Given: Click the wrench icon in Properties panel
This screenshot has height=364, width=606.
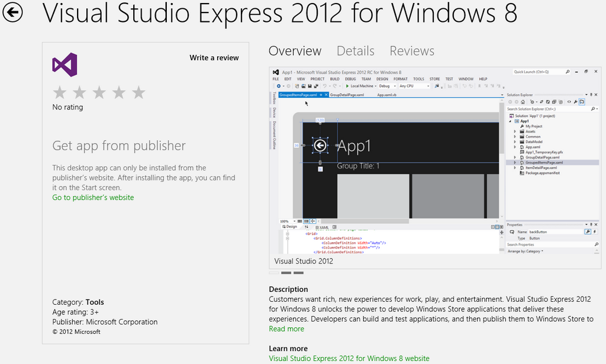Looking at the screenshot, I should click(588, 232).
